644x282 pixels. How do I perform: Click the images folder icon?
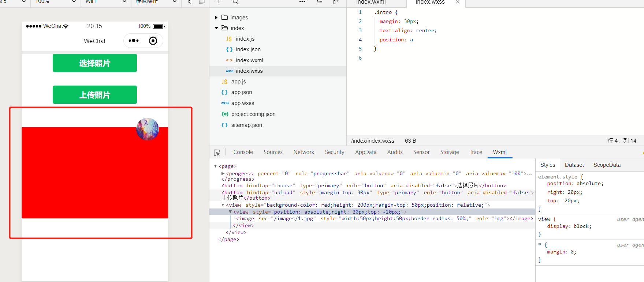[224, 18]
